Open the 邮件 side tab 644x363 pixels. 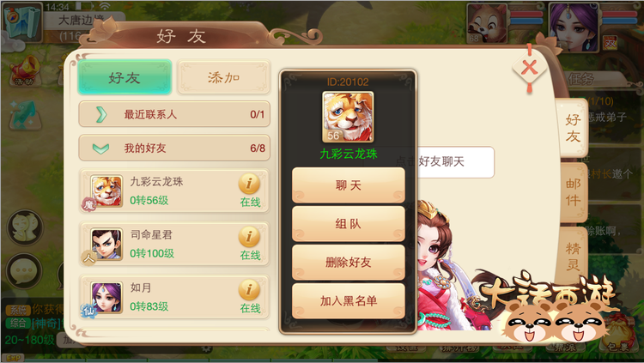[x=573, y=192]
